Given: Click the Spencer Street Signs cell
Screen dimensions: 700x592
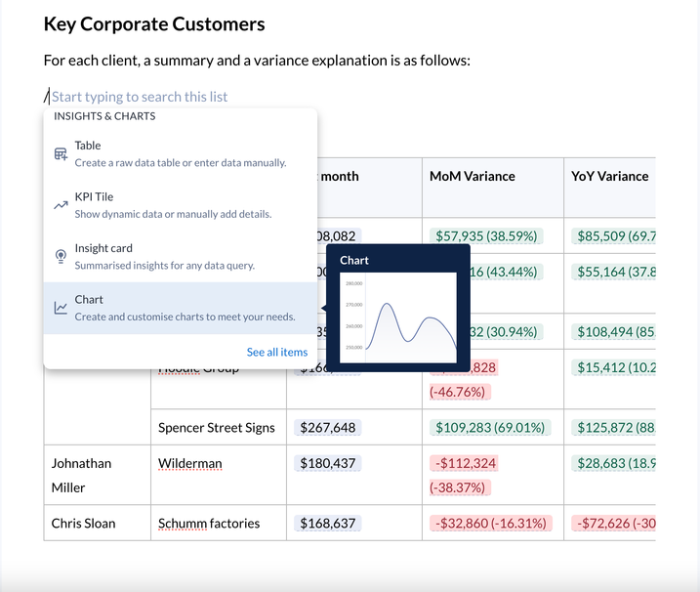Looking at the screenshot, I should click(217, 428).
